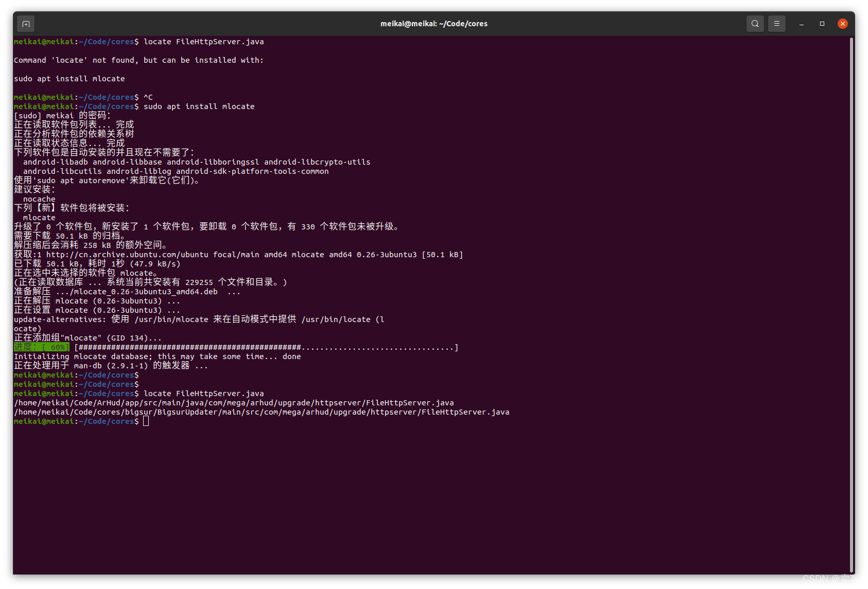Maximize the terminal window
868x589 pixels.
822,24
